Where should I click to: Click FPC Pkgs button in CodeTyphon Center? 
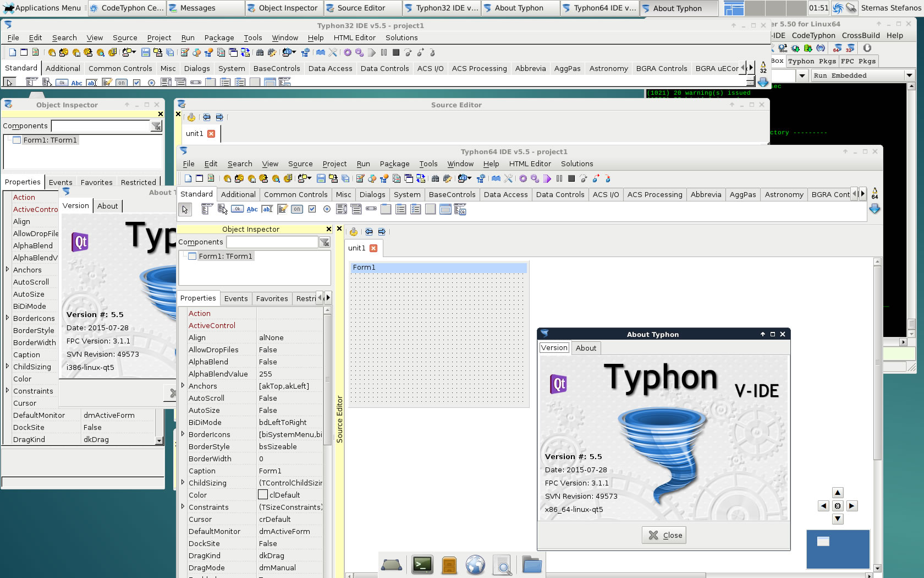click(858, 61)
